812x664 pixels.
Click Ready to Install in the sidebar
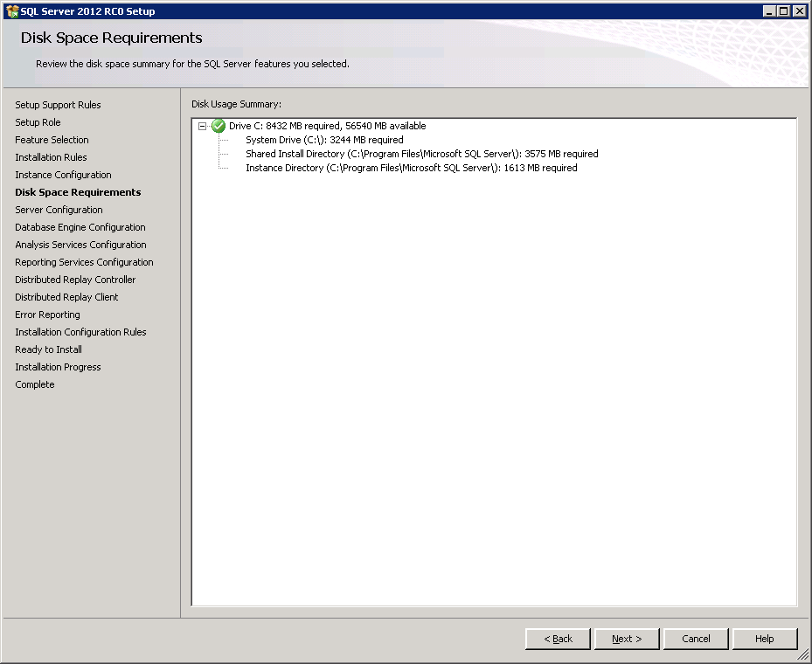pyautogui.click(x=48, y=349)
